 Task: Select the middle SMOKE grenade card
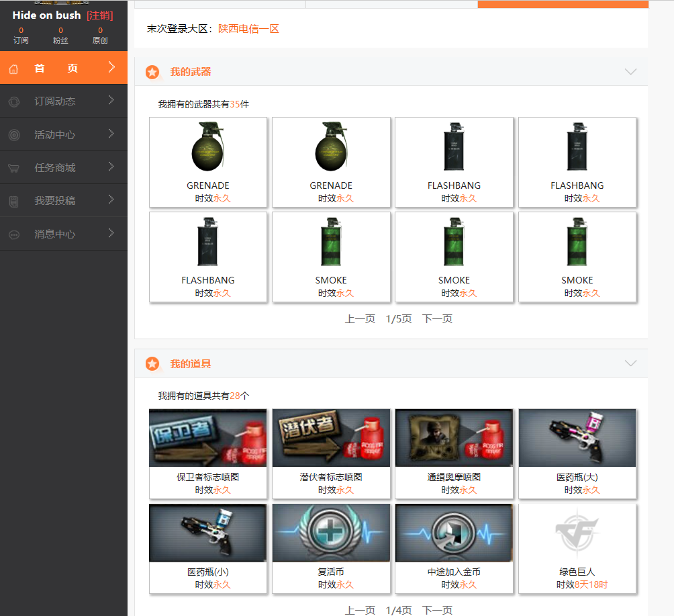click(x=454, y=257)
